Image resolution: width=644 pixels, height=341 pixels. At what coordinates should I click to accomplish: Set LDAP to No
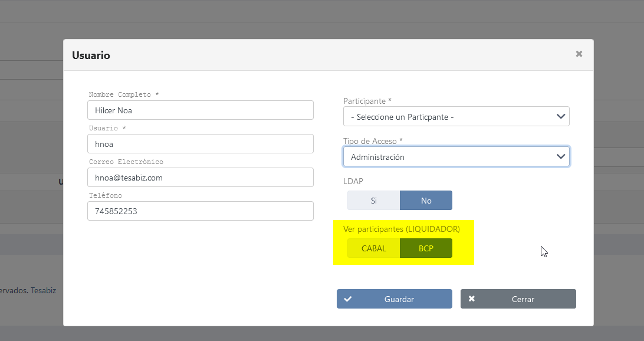click(426, 201)
